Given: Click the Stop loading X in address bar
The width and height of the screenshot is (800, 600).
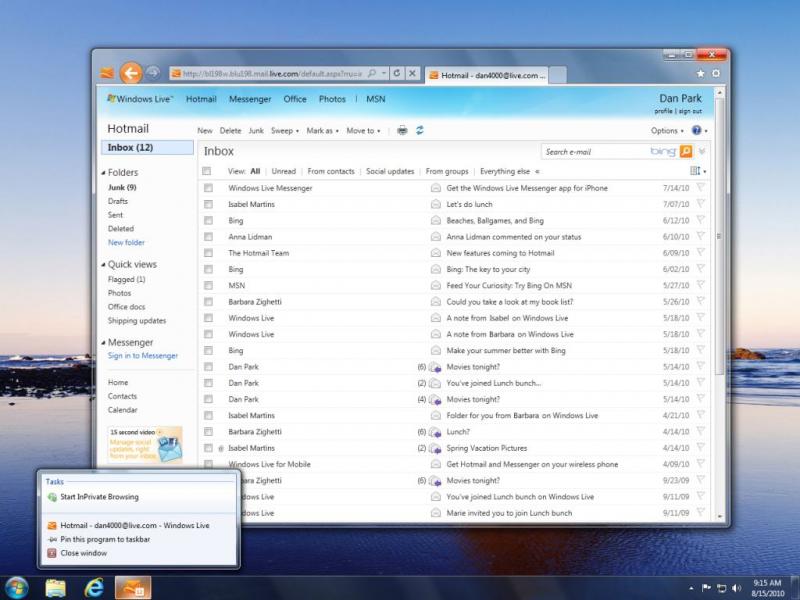Looking at the screenshot, I should [x=412, y=73].
